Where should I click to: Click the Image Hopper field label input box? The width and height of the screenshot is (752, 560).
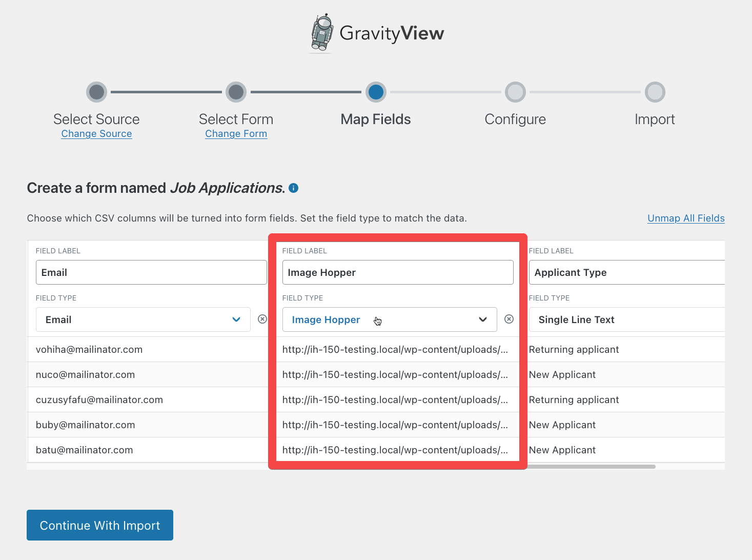pyautogui.click(x=398, y=272)
